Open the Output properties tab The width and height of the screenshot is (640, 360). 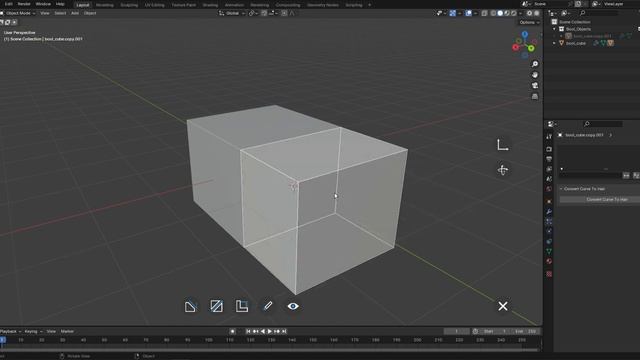point(549,159)
